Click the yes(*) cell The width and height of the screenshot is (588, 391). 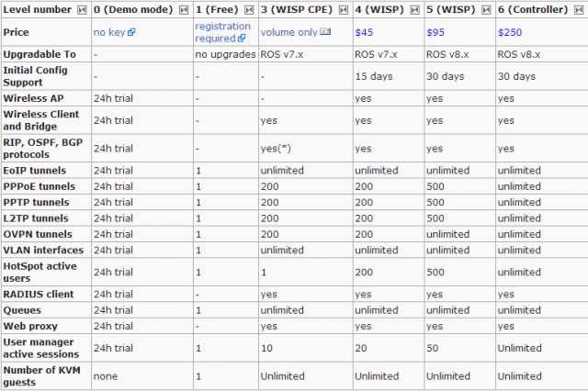pos(276,149)
